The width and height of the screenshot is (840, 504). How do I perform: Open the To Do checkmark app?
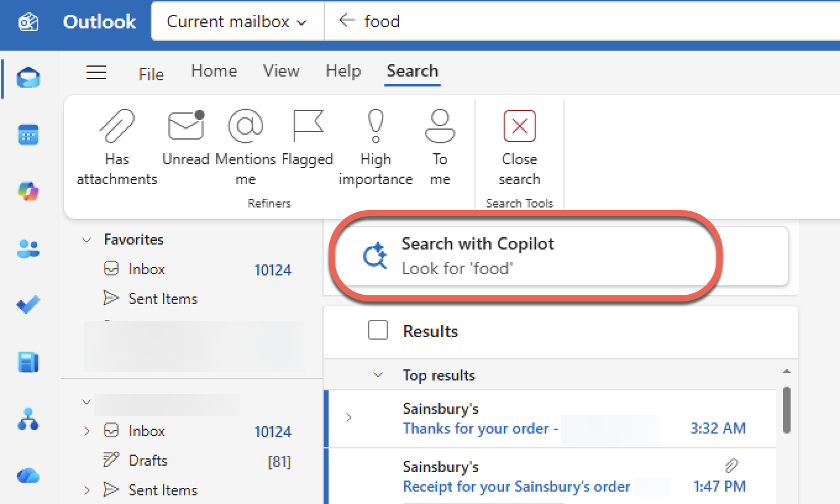(28, 305)
